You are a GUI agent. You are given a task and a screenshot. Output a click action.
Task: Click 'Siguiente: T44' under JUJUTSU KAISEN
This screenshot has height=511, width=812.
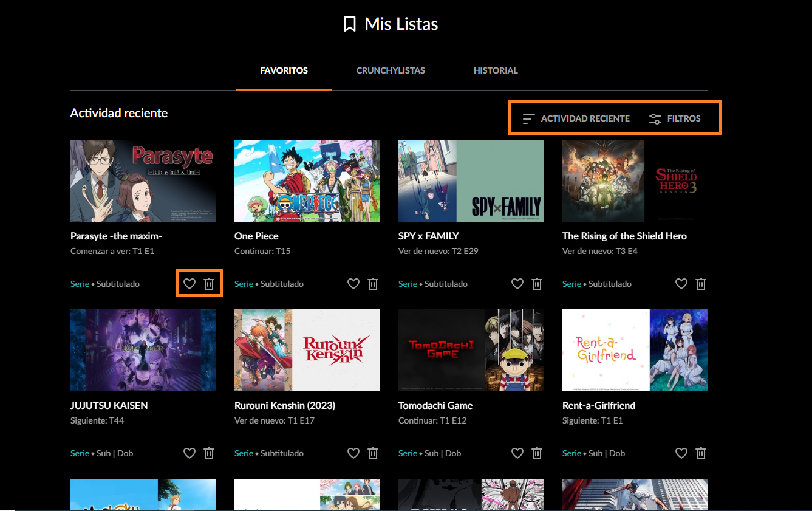tap(98, 420)
